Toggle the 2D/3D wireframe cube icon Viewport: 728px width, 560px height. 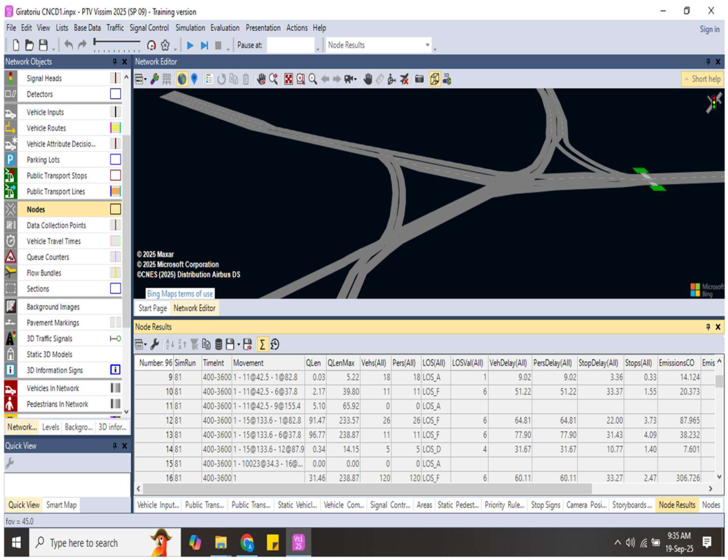(x=434, y=79)
